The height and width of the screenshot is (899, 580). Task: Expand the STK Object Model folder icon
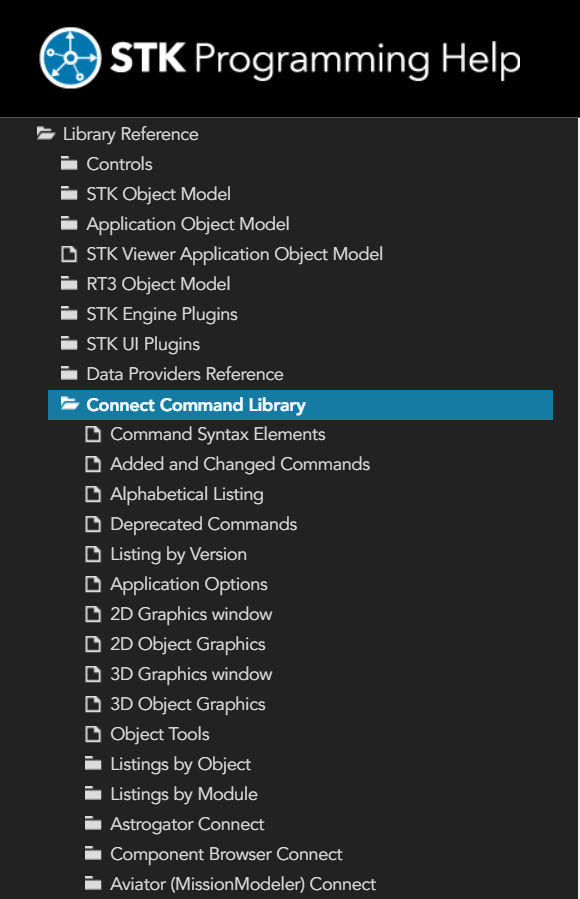(69, 193)
